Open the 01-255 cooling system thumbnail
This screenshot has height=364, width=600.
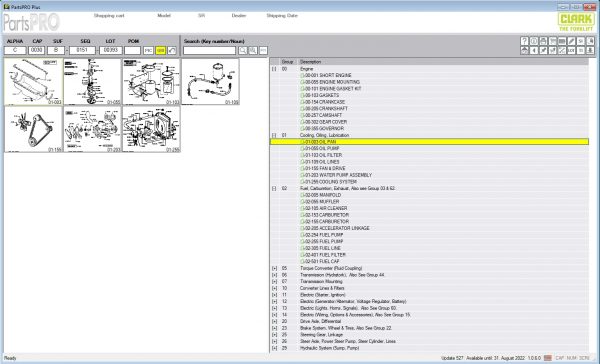click(151, 129)
